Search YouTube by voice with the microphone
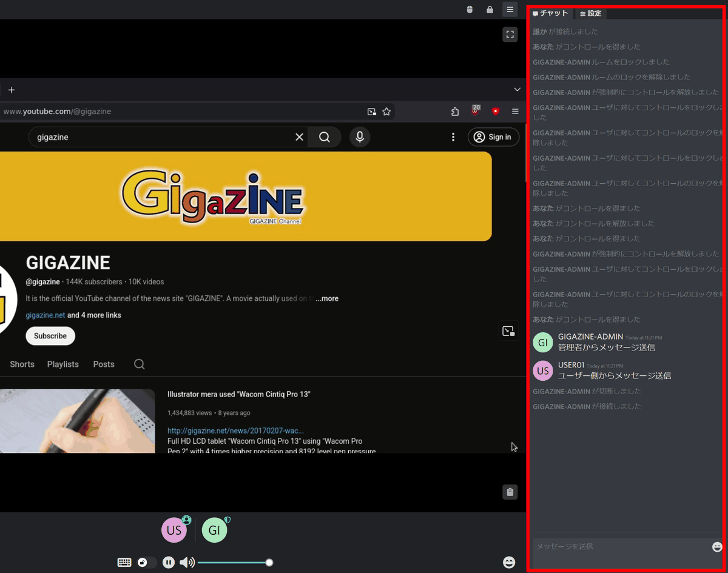This screenshot has height=573, width=728. [x=360, y=137]
